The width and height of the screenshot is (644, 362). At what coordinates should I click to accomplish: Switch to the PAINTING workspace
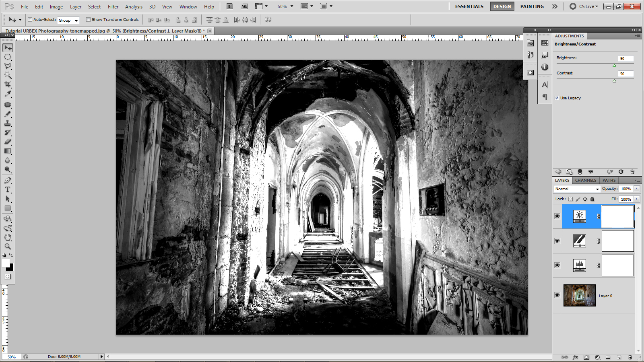pyautogui.click(x=532, y=6)
